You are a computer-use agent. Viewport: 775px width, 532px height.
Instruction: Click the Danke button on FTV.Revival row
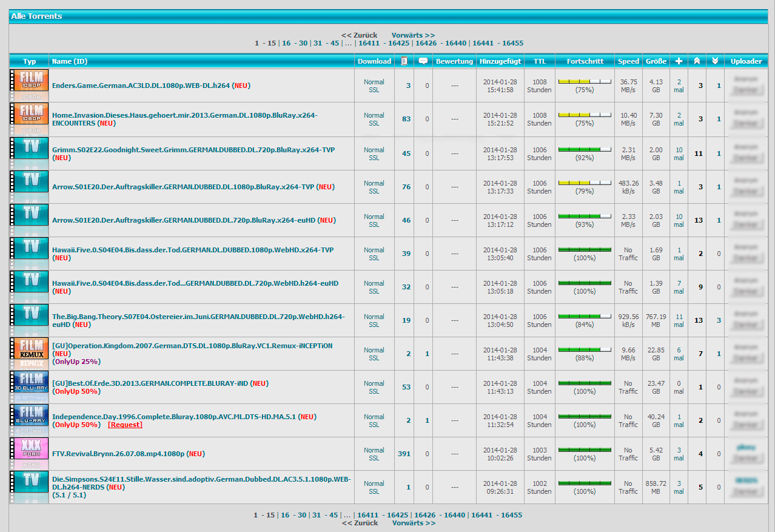pos(746,458)
